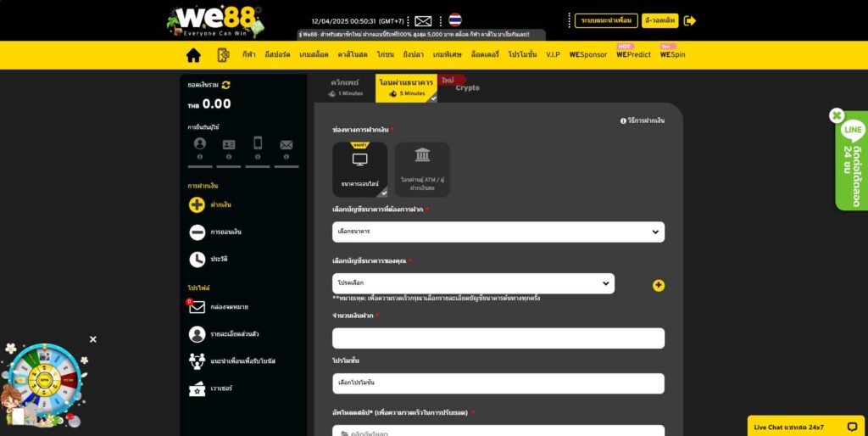Go to home via house icon

point(193,55)
